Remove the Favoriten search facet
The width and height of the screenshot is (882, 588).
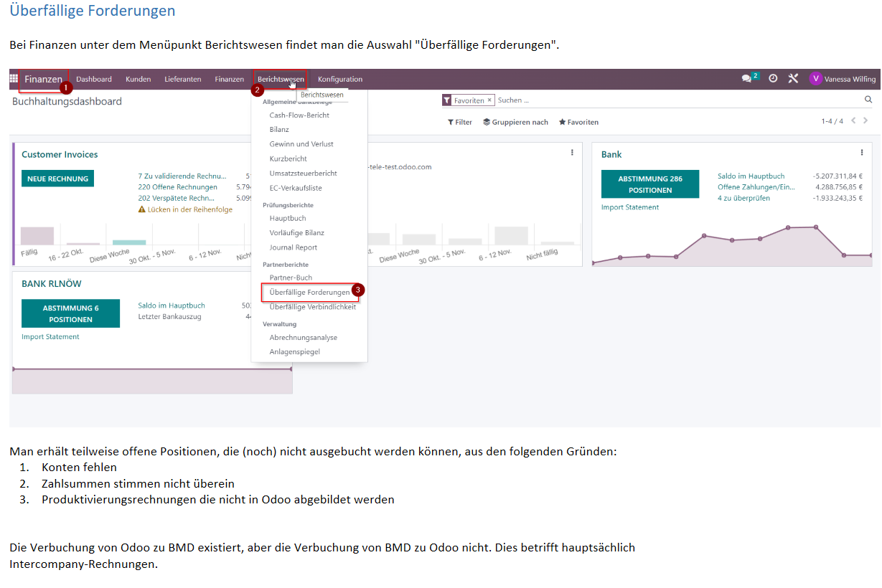[x=489, y=100]
